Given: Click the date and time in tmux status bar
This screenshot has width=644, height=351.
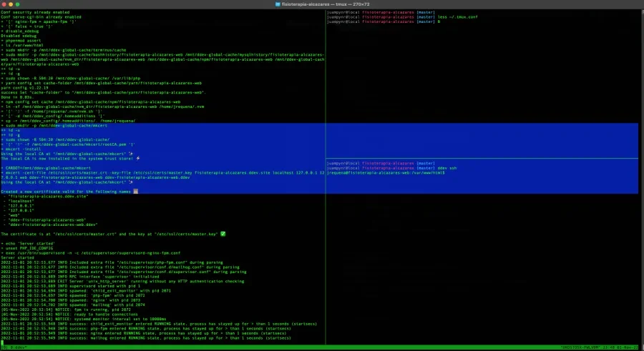Looking at the screenshot, I should [620, 347].
